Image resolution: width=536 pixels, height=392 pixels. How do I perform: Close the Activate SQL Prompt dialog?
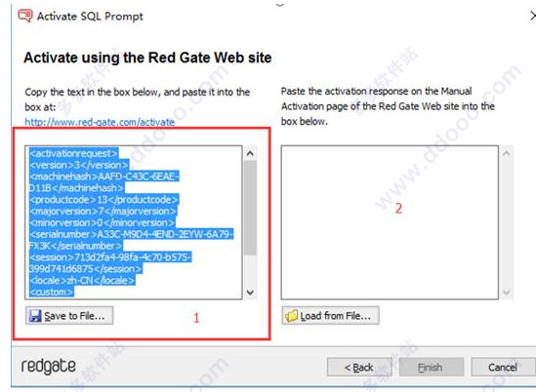(x=532, y=16)
